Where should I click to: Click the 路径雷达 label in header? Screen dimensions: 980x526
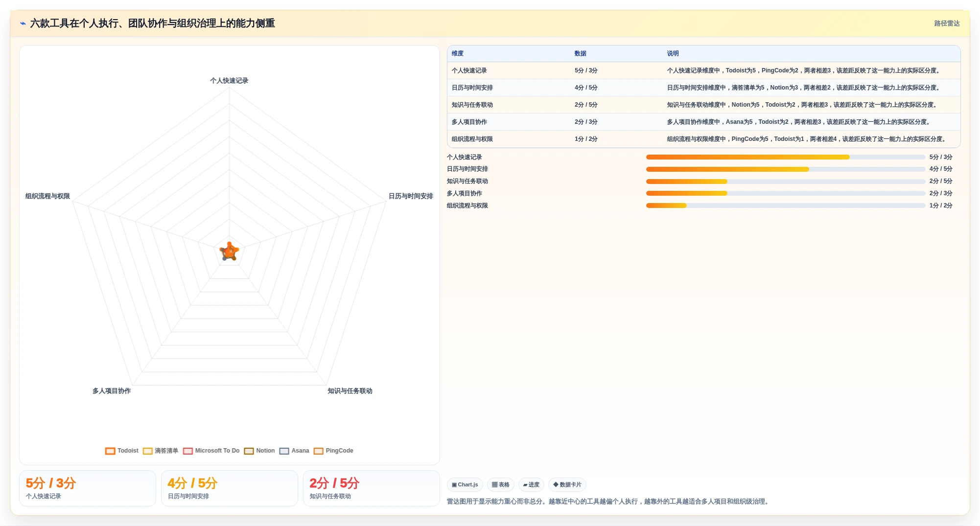[x=947, y=23]
